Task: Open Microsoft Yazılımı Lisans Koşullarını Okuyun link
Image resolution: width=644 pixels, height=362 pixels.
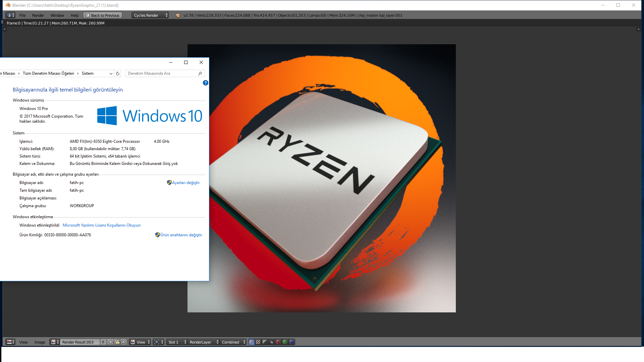Action: (102, 225)
